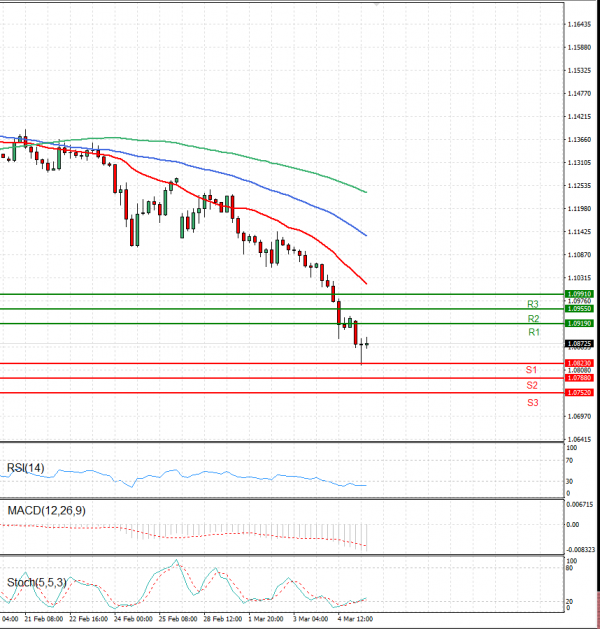Click the 1.14215 price axis value
Screen dimensions: 600x629
[580, 117]
